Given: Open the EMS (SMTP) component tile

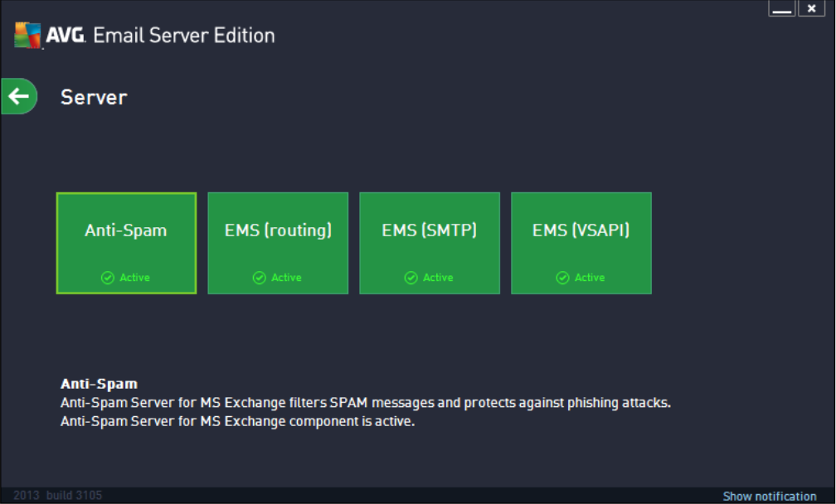Looking at the screenshot, I should [x=430, y=243].
